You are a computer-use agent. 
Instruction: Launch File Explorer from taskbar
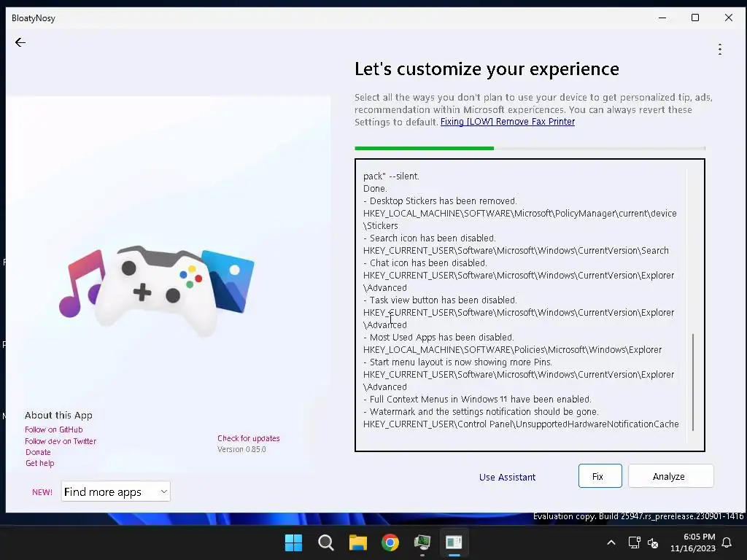pyautogui.click(x=357, y=542)
